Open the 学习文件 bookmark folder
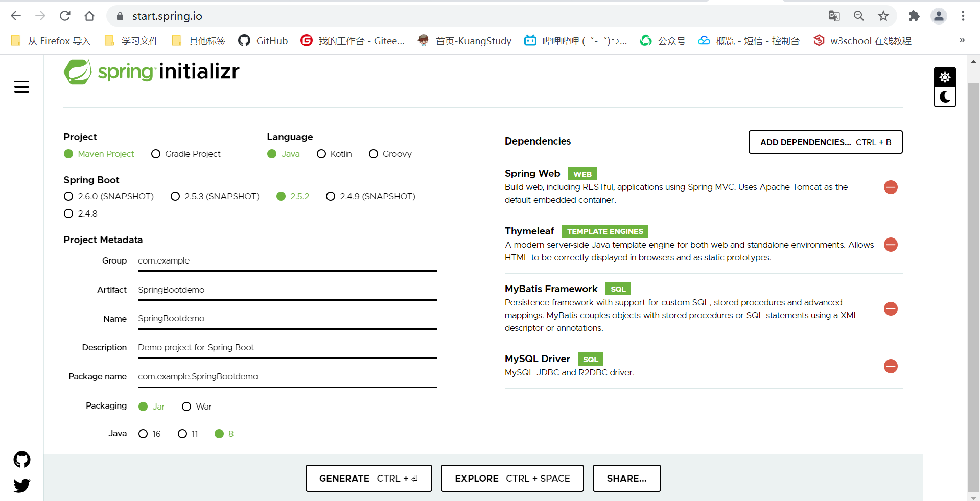 [131, 41]
